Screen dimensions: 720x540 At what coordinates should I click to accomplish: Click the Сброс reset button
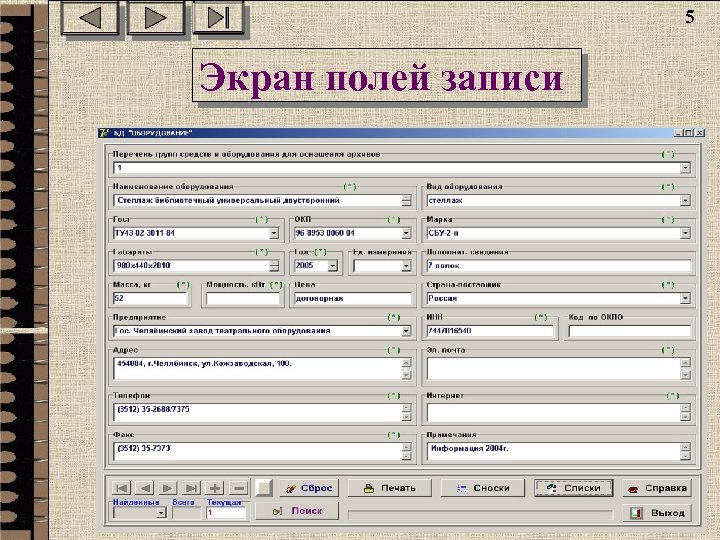pos(309,488)
